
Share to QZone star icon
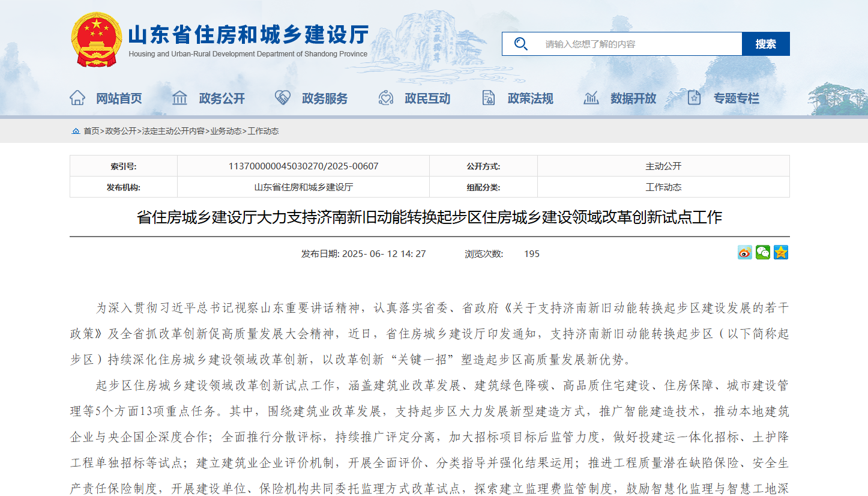coord(780,253)
